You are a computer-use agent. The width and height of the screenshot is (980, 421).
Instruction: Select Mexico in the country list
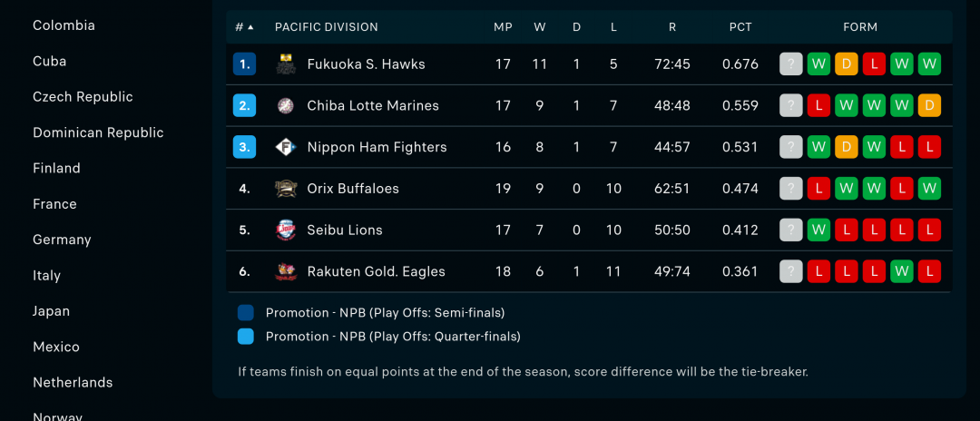(x=56, y=347)
